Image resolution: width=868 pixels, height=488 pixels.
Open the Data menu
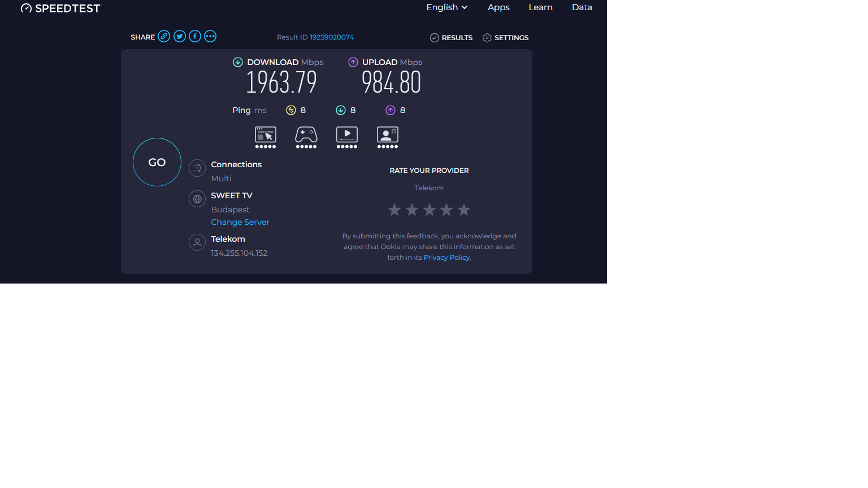pos(582,7)
